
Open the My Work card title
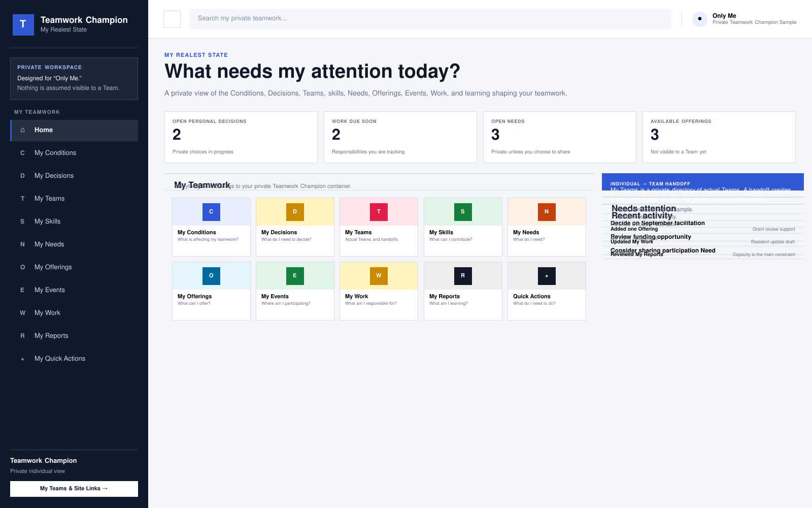point(357,297)
